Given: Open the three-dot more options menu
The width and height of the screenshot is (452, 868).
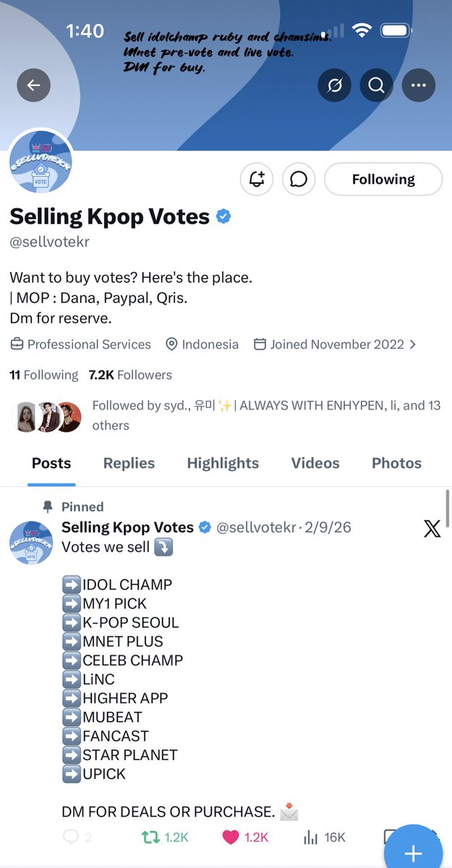Looking at the screenshot, I should point(418,85).
